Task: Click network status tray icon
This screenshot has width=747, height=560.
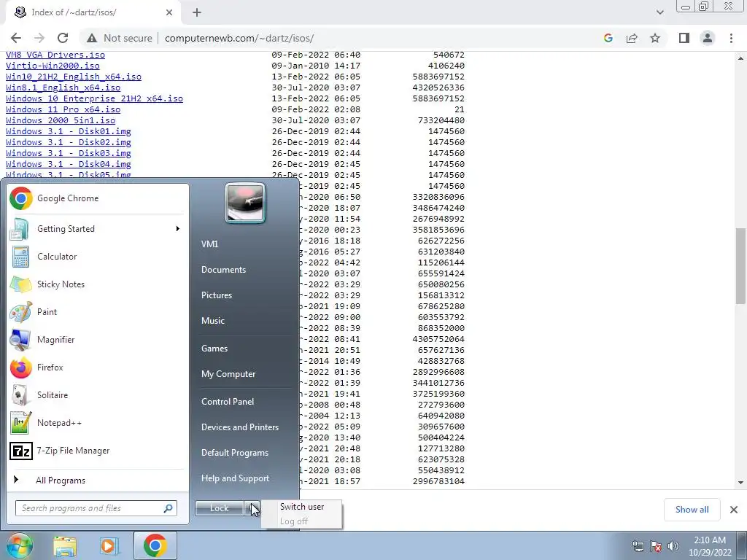Action: [638, 546]
